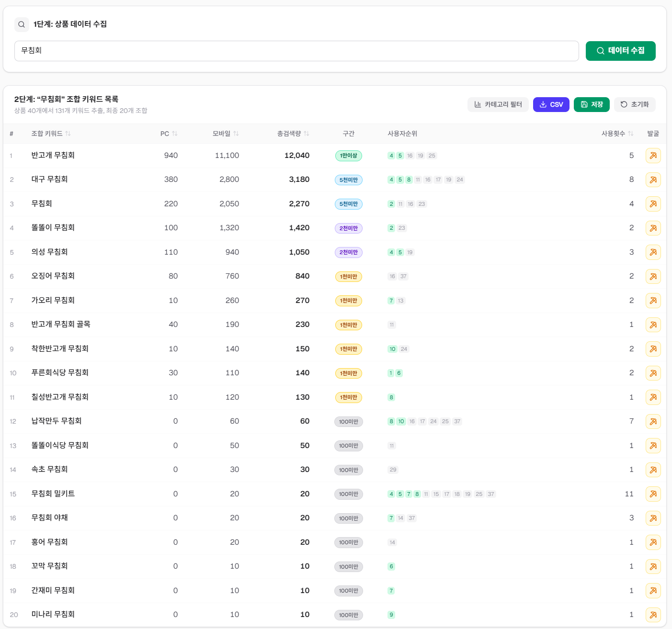The width and height of the screenshot is (672, 629).
Task: Click the 발굴 icon for 똘똘이식당 무침회
Action: click(653, 446)
